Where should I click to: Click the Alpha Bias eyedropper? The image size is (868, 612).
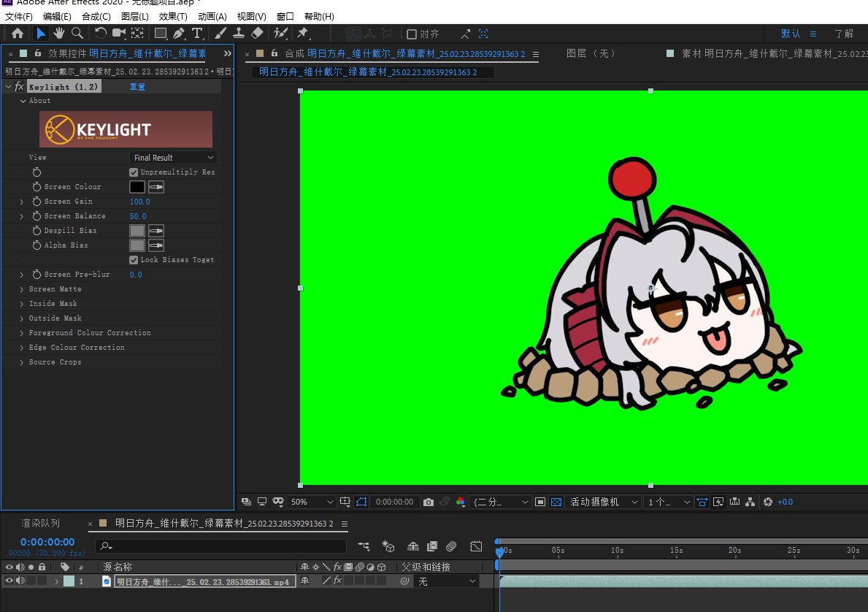[x=156, y=245]
